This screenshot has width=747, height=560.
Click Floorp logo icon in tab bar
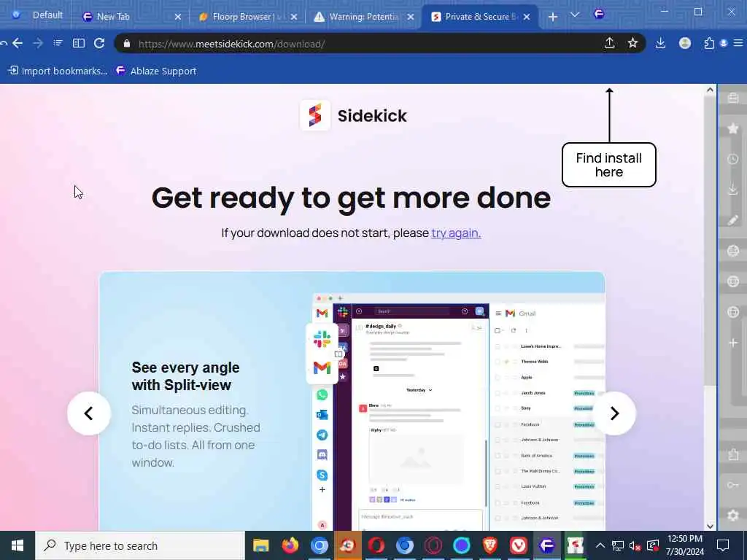pyautogui.click(x=599, y=15)
